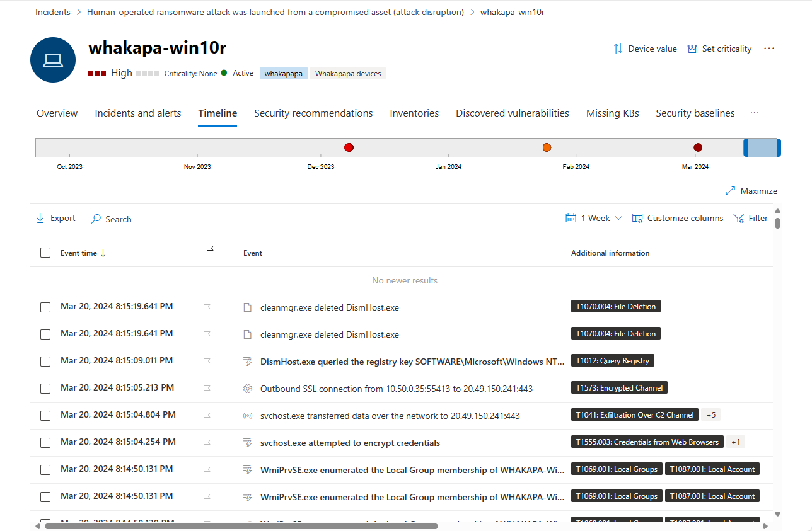Image resolution: width=812 pixels, height=531 pixels.
Task: Check the svchost.exe encrypt credentials row
Action: coord(45,443)
